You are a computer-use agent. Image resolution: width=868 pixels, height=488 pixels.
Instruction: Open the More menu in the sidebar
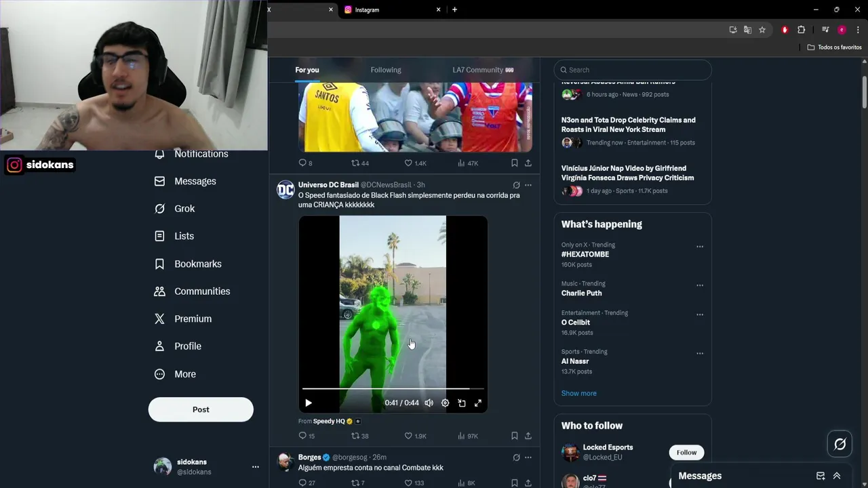176,374
